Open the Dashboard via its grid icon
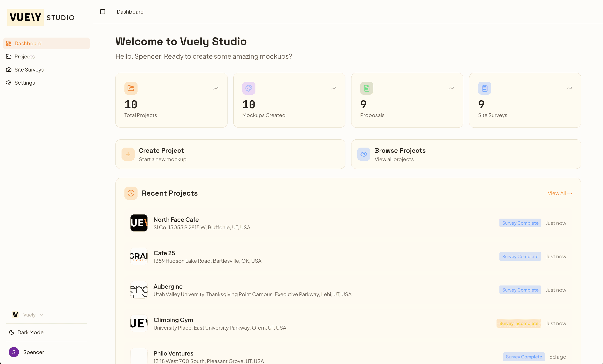 click(9, 43)
